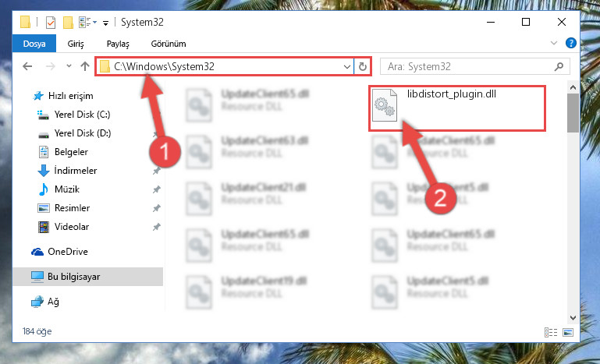600x364 pixels.
Task: Select Yerel Disk (C:) in sidebar
Action: point(82,115)
